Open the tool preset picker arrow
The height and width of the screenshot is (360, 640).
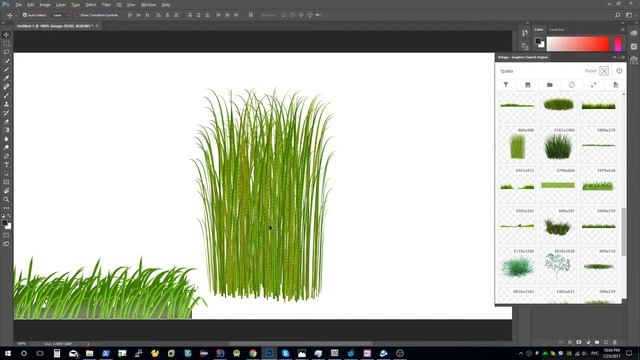16,15
